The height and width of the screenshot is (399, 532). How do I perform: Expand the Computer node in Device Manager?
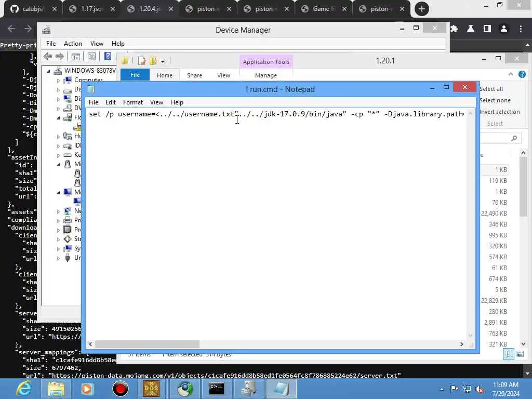(58, 81)
